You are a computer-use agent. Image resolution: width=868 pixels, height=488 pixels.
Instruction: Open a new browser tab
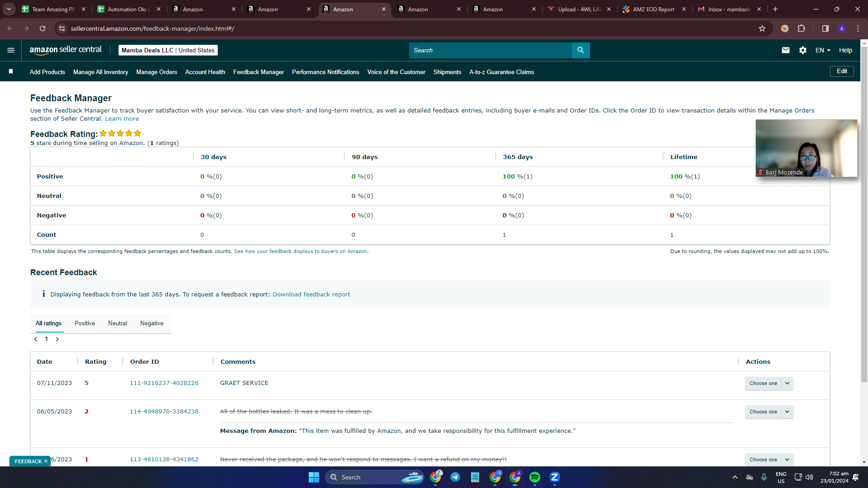pyautogui.click(x=775, y=9)
